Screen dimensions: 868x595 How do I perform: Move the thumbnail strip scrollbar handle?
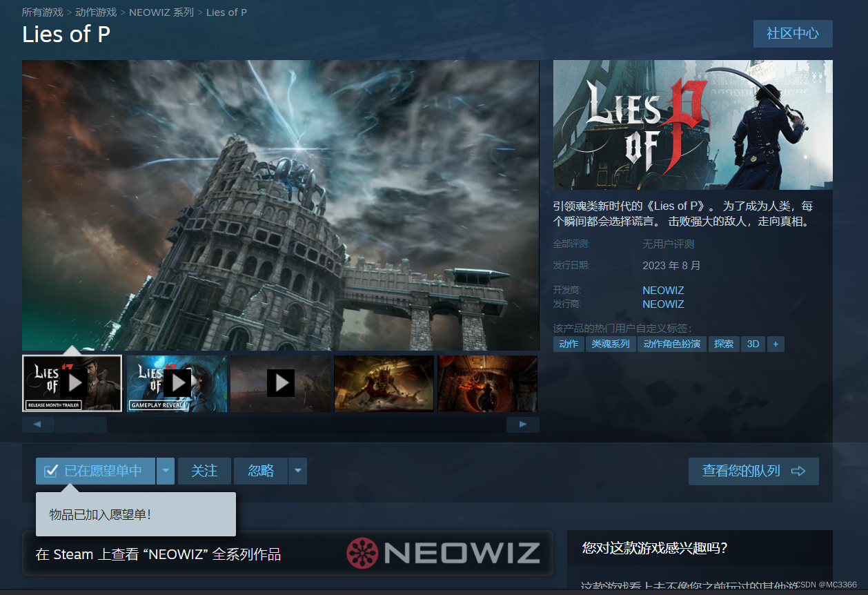[81, 425]
